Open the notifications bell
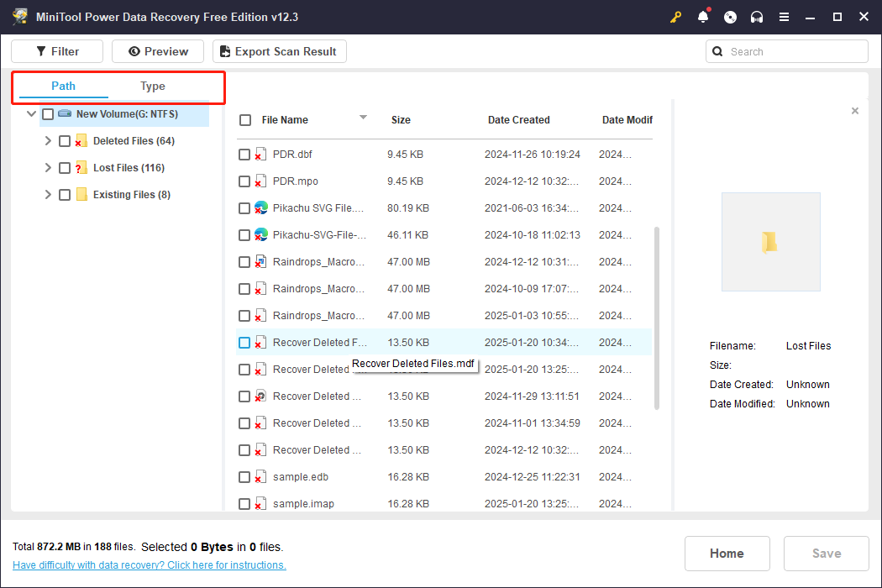Image resolution: width=882 pixels, height=588 pixels. pyautogui.click(x=703, y=17)
